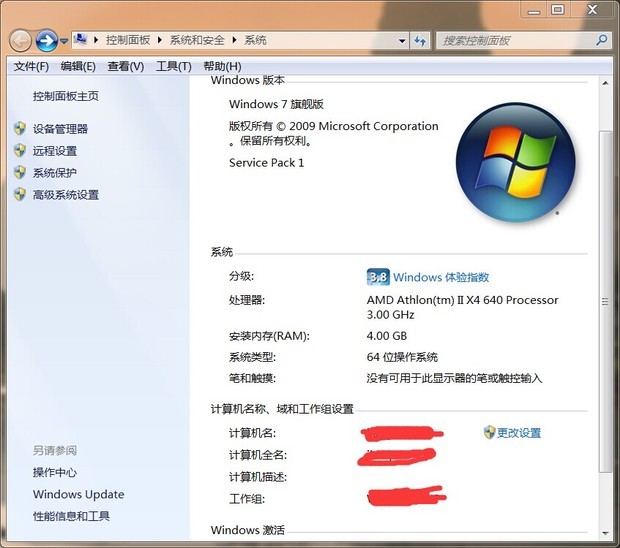Viewport: 620px width, 548px height.
Task: Click the scrollbar down arrow
Action: pos(605,533)
